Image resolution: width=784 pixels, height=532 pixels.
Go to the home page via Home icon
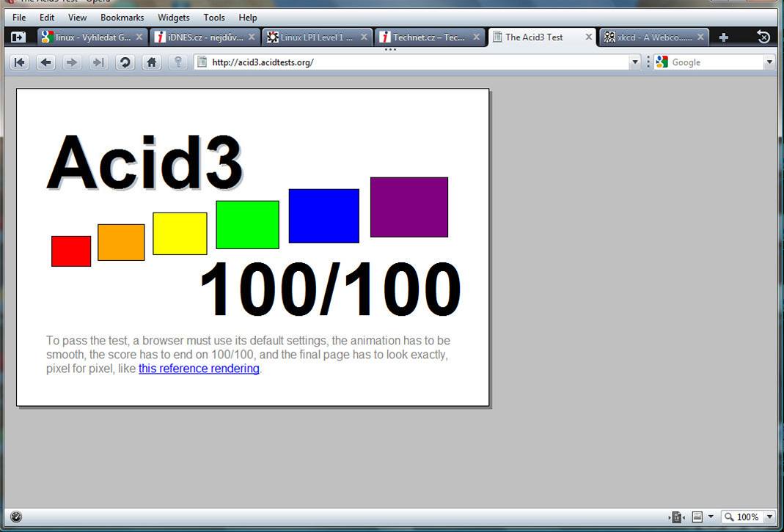click(x=151, y=62)
